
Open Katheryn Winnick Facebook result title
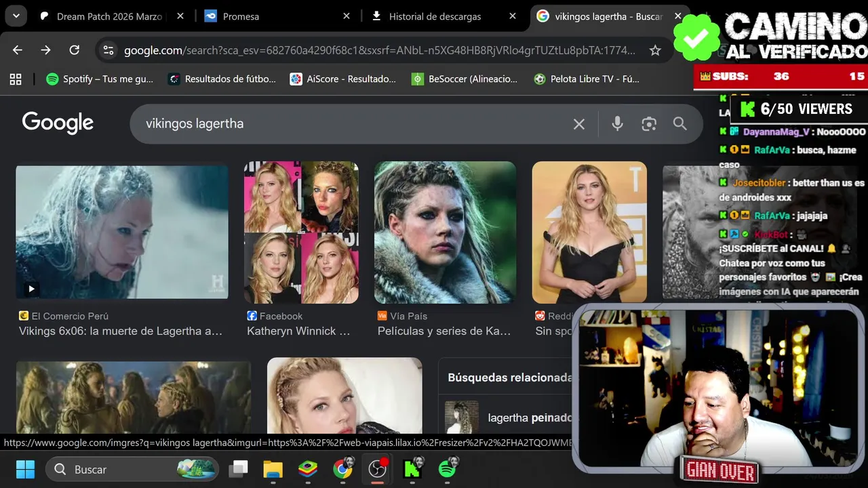point(298,331)
